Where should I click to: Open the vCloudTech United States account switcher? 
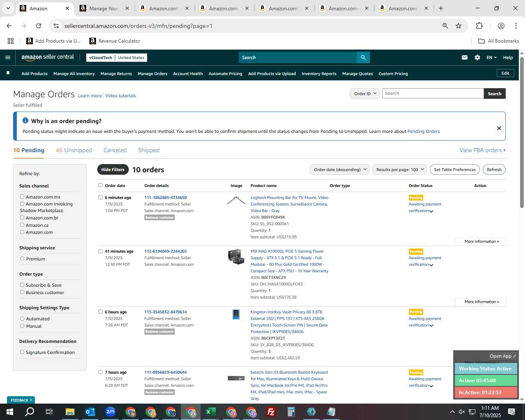(x=116, y=57)
